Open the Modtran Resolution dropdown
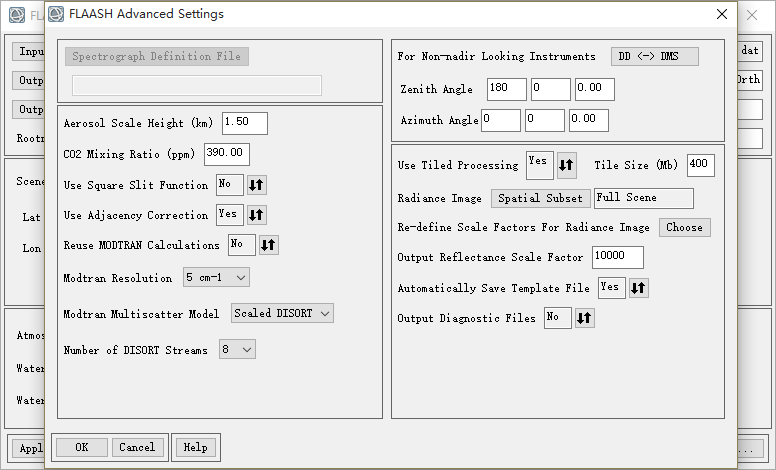776x470 pixels. tap(216, 277)
